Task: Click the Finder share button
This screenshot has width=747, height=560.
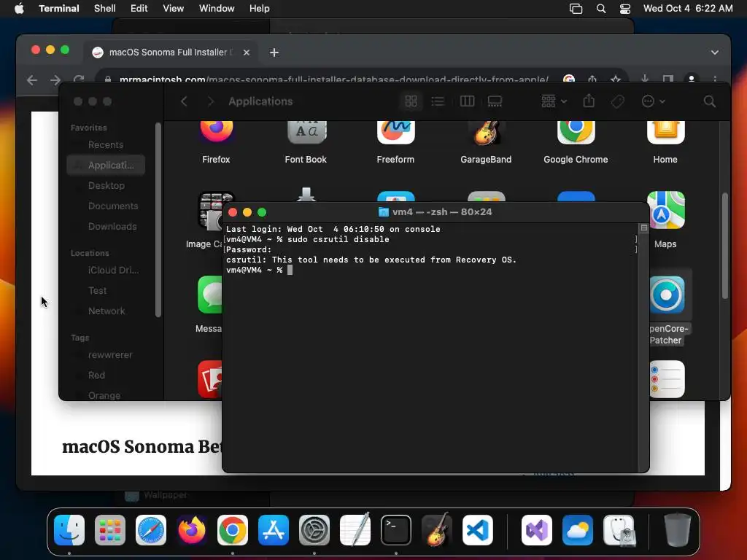Action: tap(589, 101)
